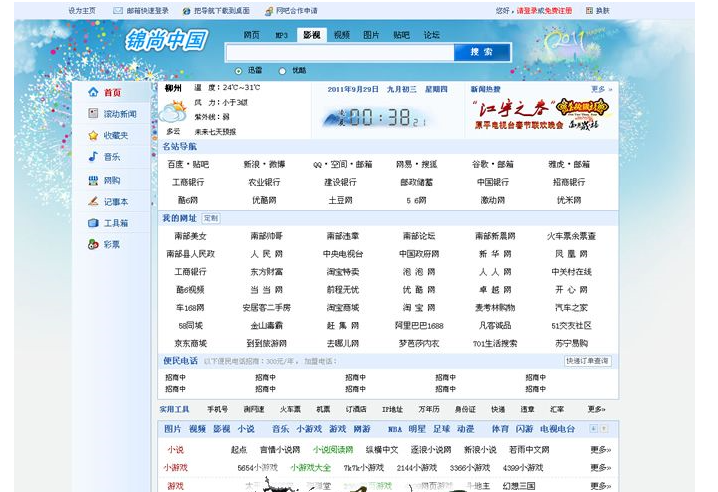Open the 工商银行 link under 名站导航

[188, 182]
